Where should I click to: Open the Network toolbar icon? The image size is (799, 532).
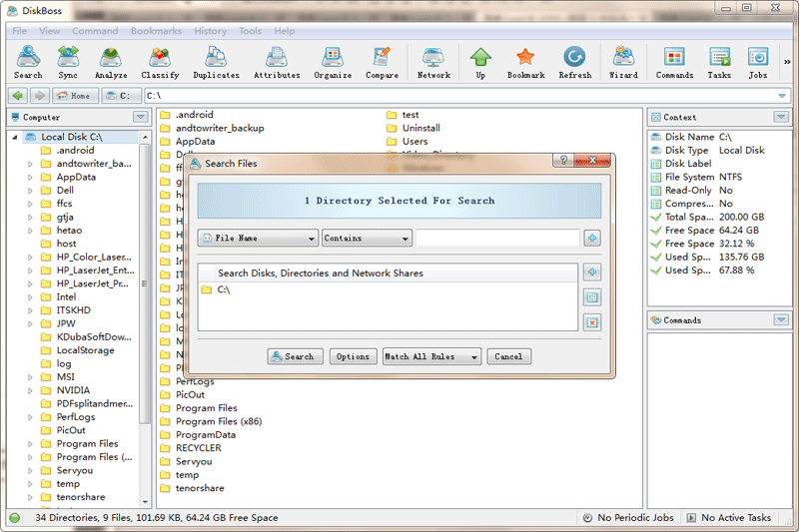[433, 62]
